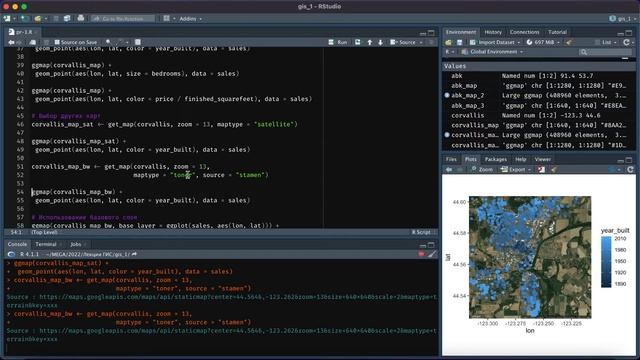The image size is (640, 360).
Task: Click the plot Zoom button
Action: coord(482,169)
